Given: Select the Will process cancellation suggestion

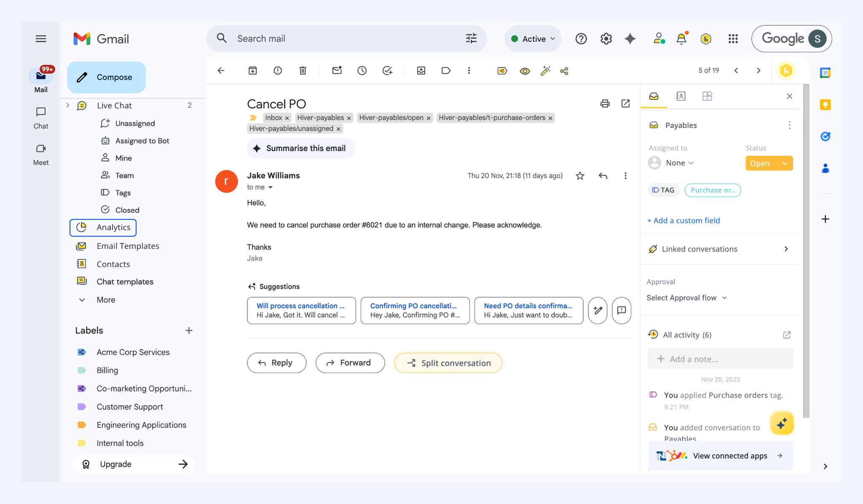Looking at the screenshot, I should pos(301,310).
